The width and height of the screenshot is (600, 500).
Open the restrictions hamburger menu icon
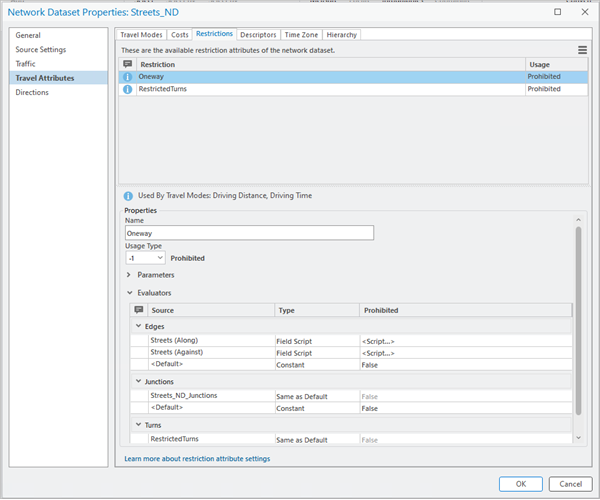[x=582, y=50]
